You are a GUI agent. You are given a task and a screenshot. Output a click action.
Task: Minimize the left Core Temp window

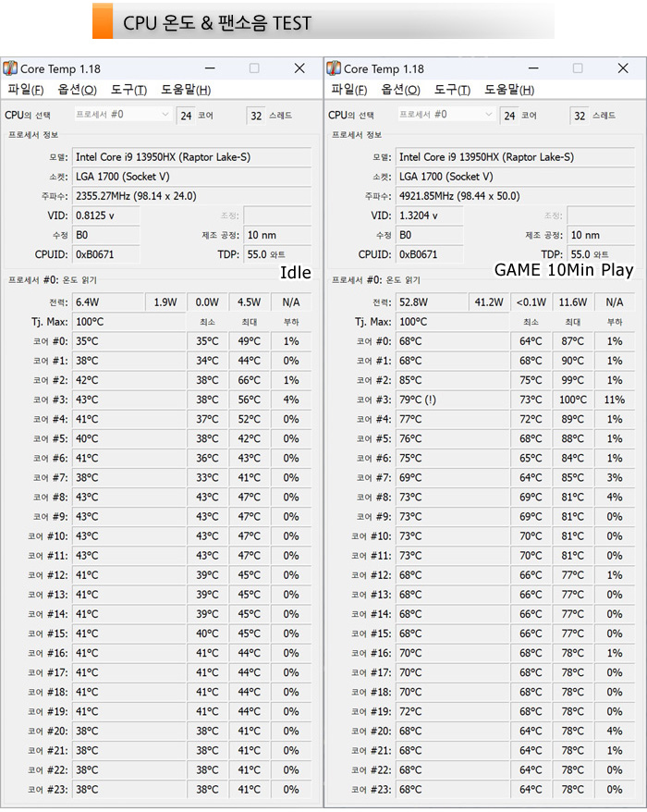pos(210,68)
